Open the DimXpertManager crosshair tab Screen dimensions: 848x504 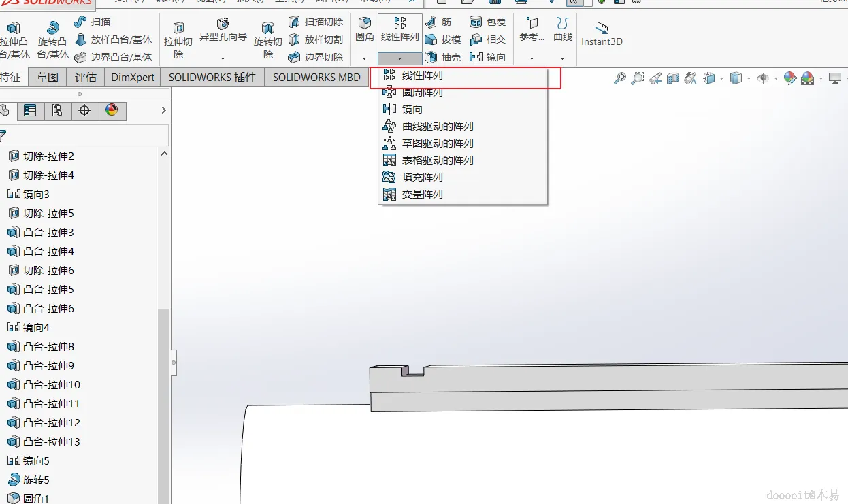click(84, 110)
